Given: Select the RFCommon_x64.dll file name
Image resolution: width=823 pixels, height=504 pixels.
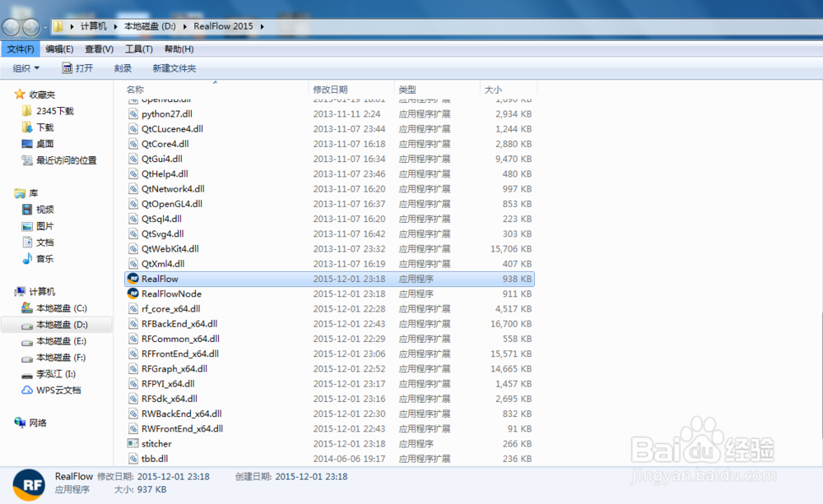Looking at the screenshot, I should tap(180, 339).
